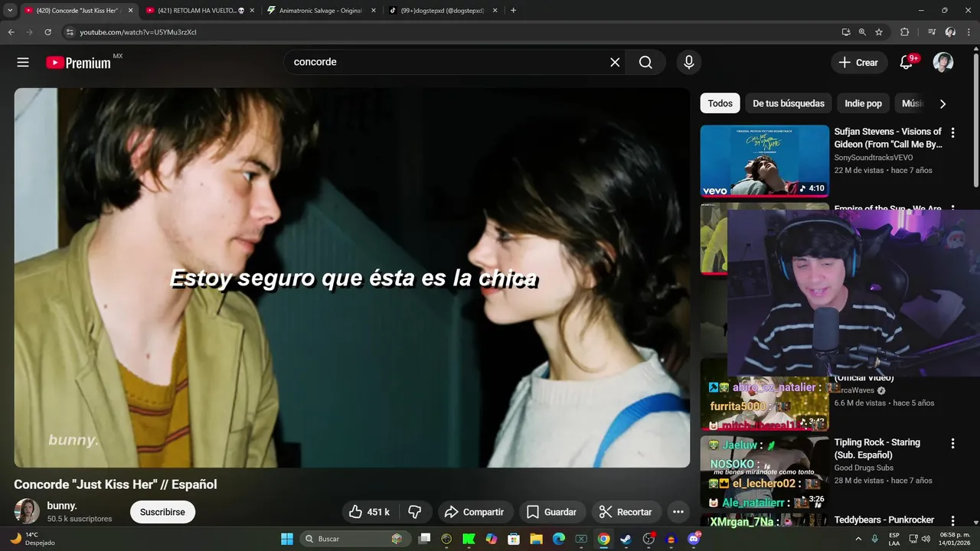
Task: Dislike the video with thumbs down
Action: [415, 512]
